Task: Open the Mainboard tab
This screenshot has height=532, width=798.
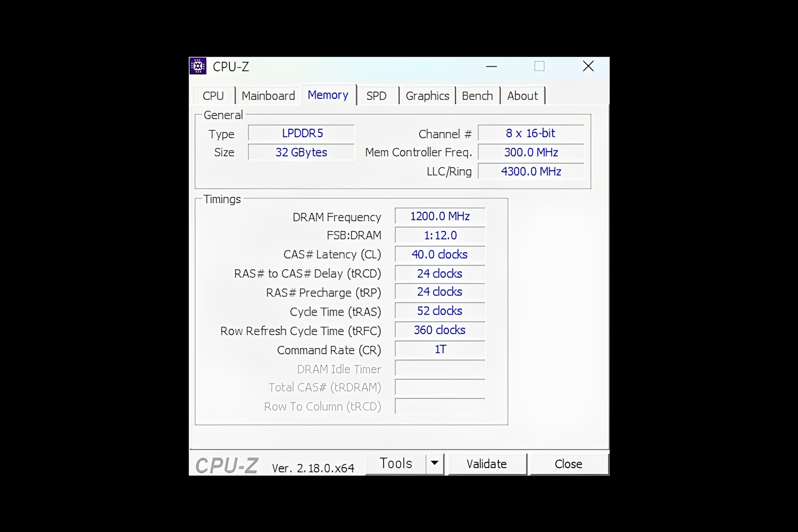Action: tap(268, 96)
